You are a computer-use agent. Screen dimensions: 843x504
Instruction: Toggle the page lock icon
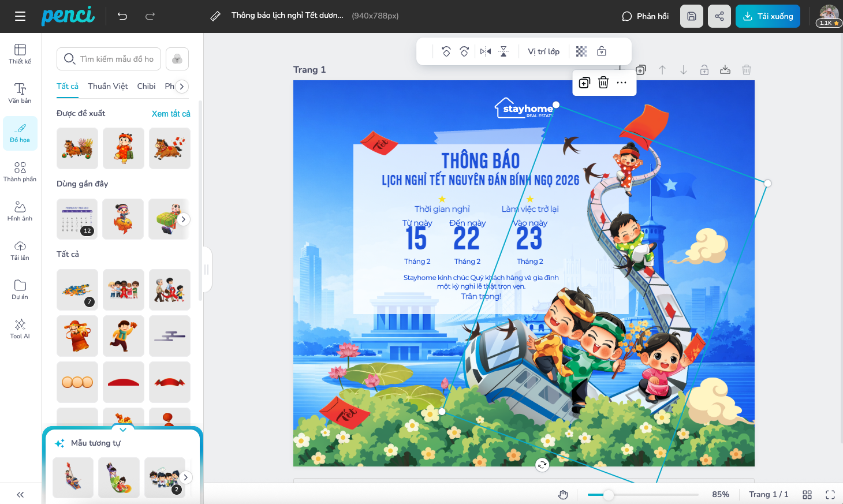(x=704, y=70)
